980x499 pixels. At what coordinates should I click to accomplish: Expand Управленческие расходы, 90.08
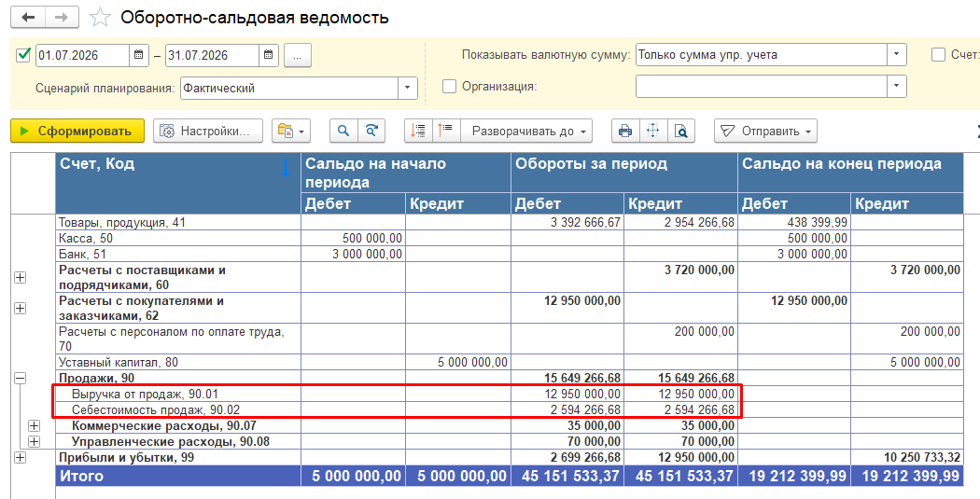pyautogui.click(x=34, y=441)
